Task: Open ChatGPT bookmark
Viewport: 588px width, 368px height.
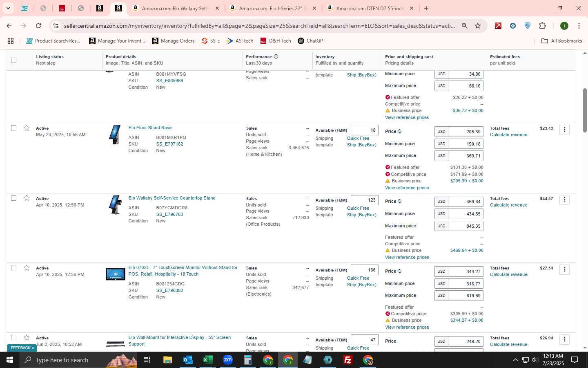Action: (x=312, y=41)
